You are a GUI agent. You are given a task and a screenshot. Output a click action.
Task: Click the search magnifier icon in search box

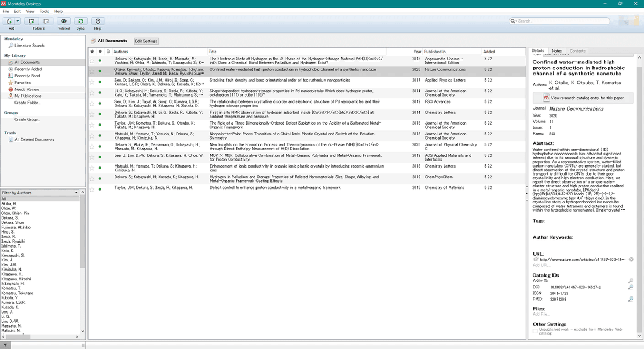(x=514, y=21)
